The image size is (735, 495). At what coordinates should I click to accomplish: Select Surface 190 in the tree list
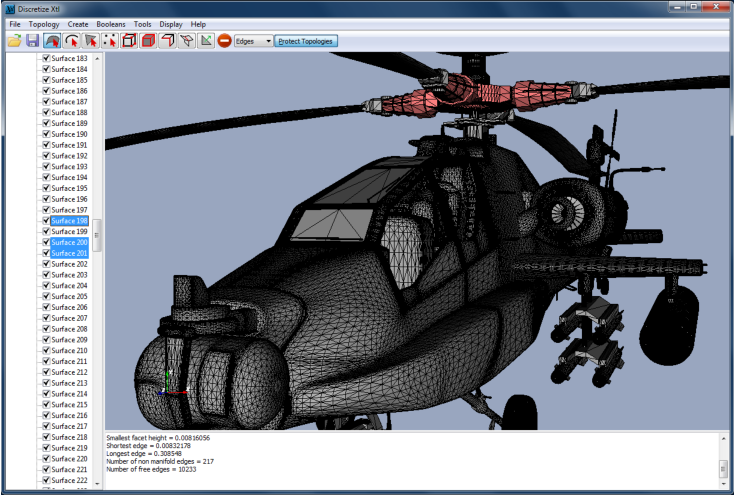point(69,134)
